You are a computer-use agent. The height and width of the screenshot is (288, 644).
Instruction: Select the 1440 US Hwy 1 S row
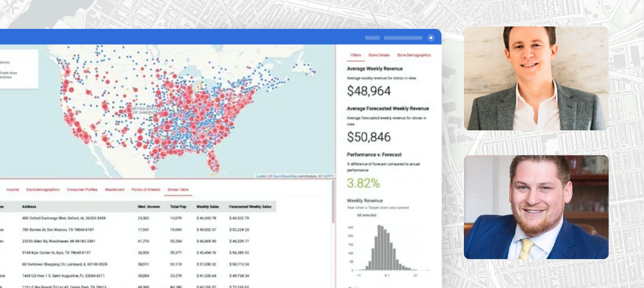click(x=138, y=275)
